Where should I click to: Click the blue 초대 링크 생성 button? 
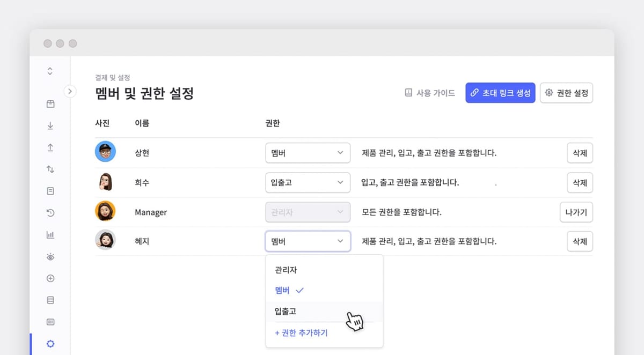coord(500,92)
